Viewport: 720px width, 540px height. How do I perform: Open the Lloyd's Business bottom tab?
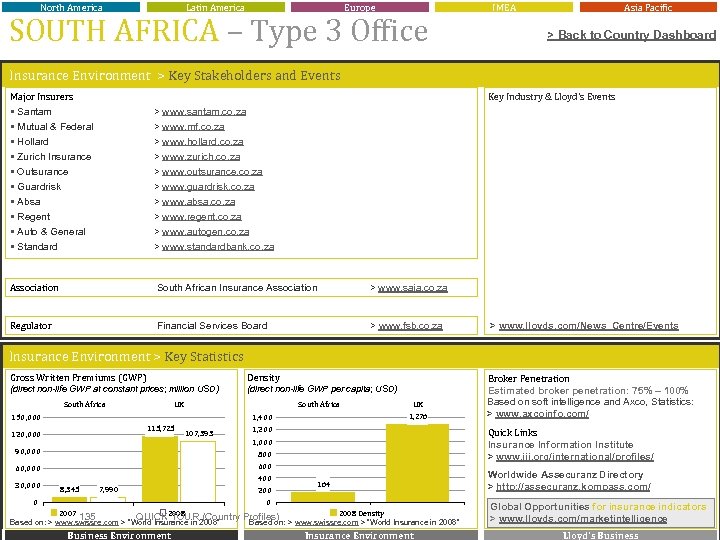[x=601, y=535]
